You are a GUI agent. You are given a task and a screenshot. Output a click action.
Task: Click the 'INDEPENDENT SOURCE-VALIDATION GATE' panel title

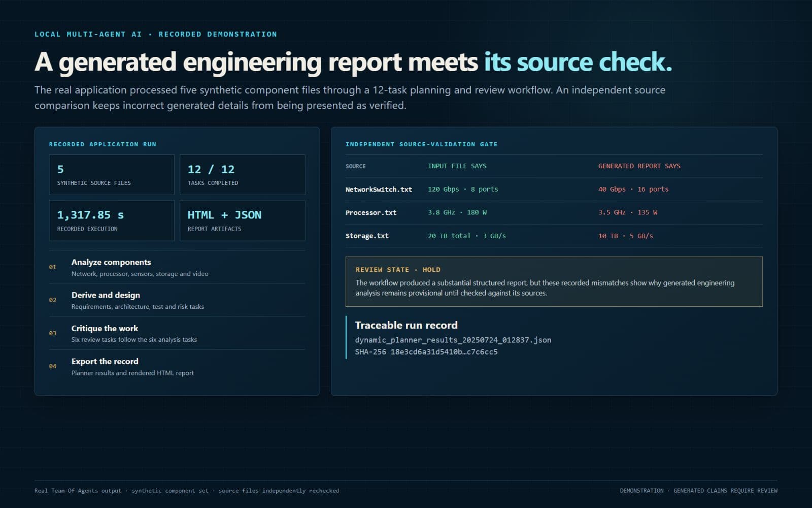421,144
